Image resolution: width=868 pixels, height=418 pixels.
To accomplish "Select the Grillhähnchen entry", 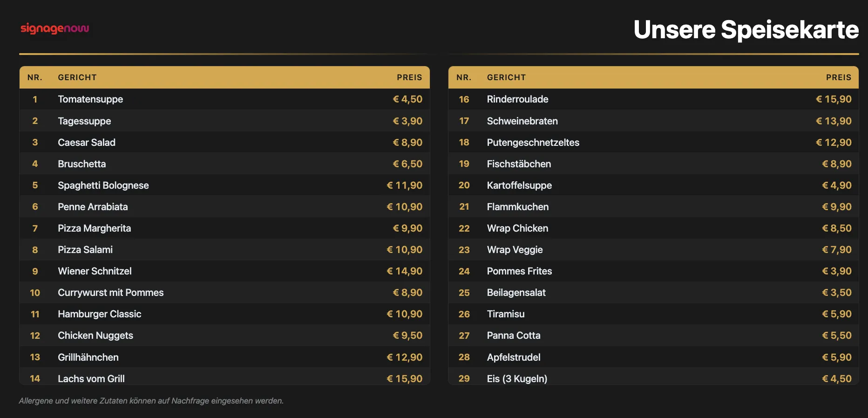I will click(x=88, y=357).
